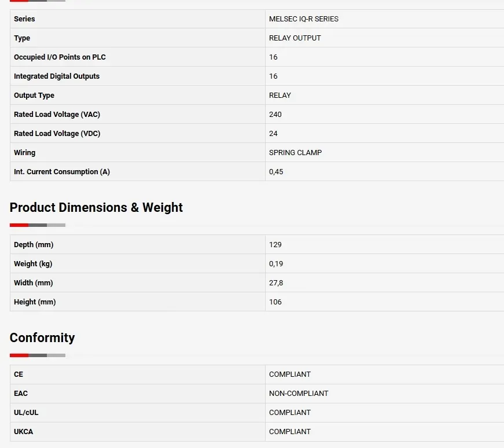
Task: Click the Integrated Digital Outputs label
Action: click(57, 76)
